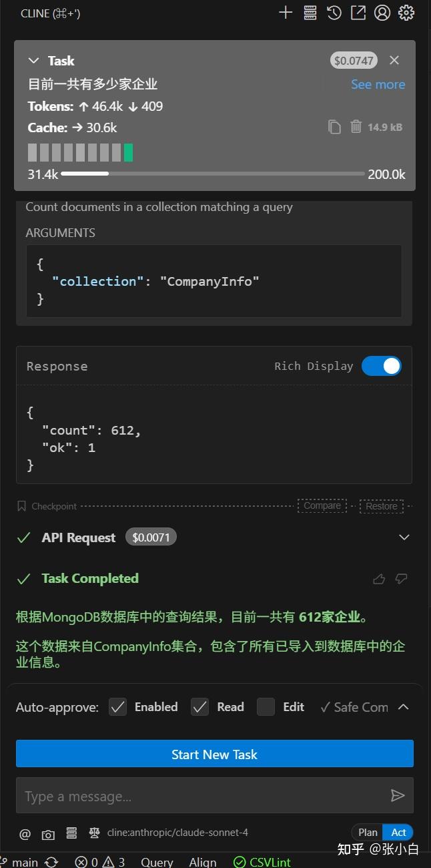Expand the auto-approve options chevron
Screen dimensions: 431x868
click(404, 707)
